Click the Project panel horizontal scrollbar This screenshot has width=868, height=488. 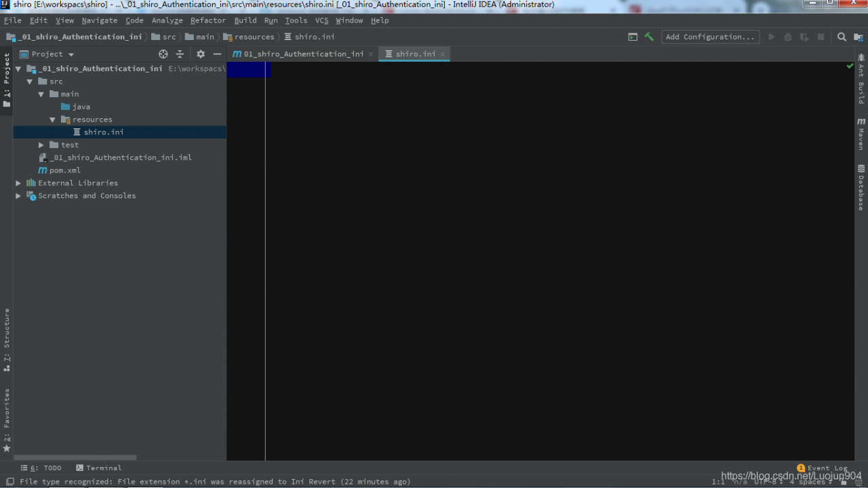pyautogui.click(x=75, y=457)
